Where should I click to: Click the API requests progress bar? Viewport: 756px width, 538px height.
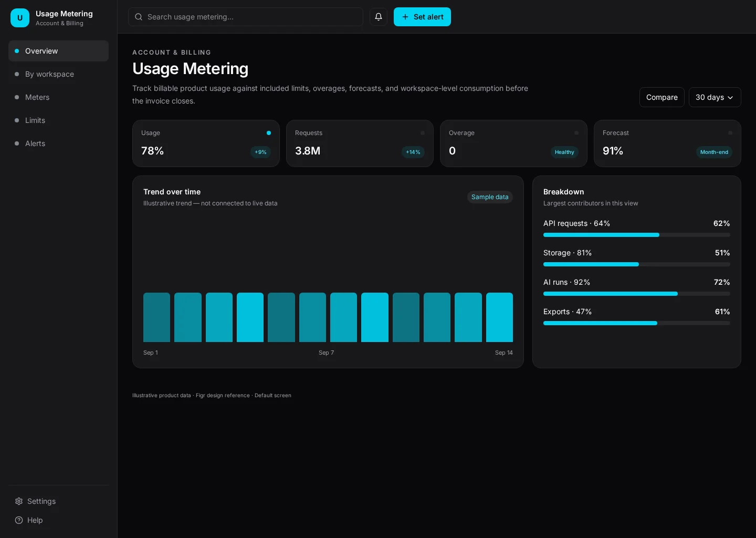637,235
